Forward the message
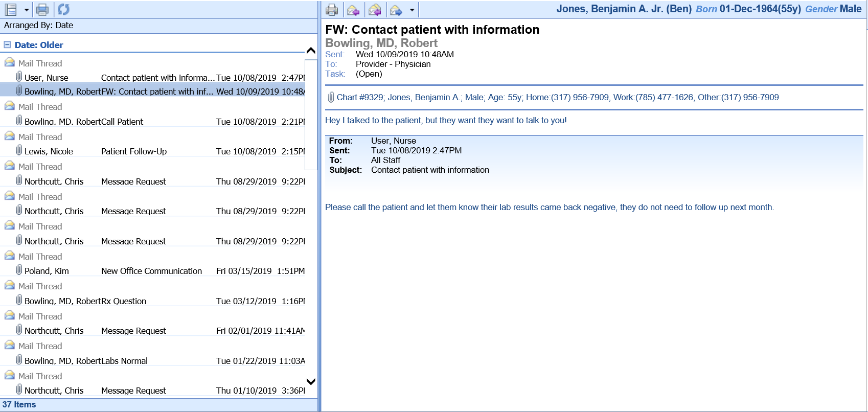This screenshot has height=412, width=868. pos(396,10)
